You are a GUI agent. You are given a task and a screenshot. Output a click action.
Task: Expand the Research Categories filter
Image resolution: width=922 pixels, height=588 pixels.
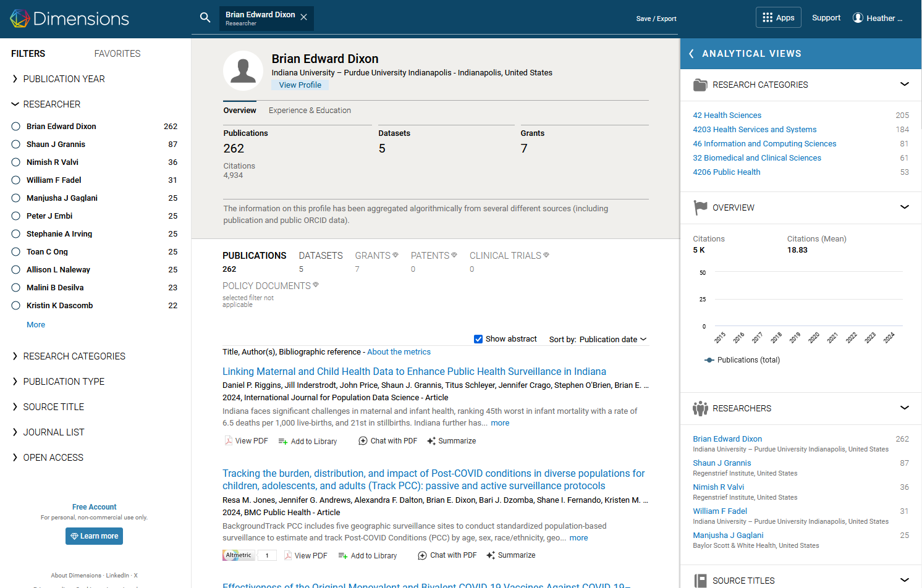point(68,356)
